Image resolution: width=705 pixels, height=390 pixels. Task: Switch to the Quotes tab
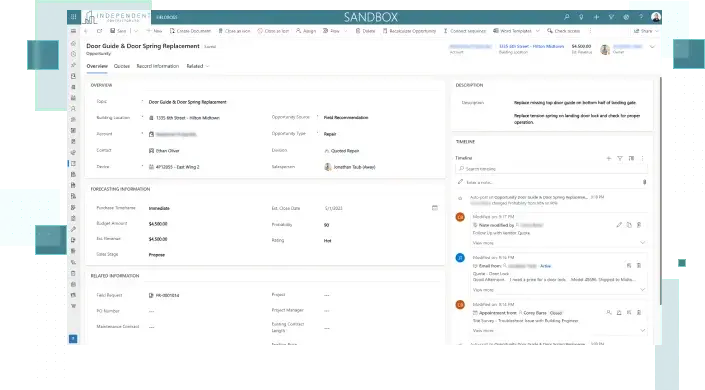coord(121,66)
